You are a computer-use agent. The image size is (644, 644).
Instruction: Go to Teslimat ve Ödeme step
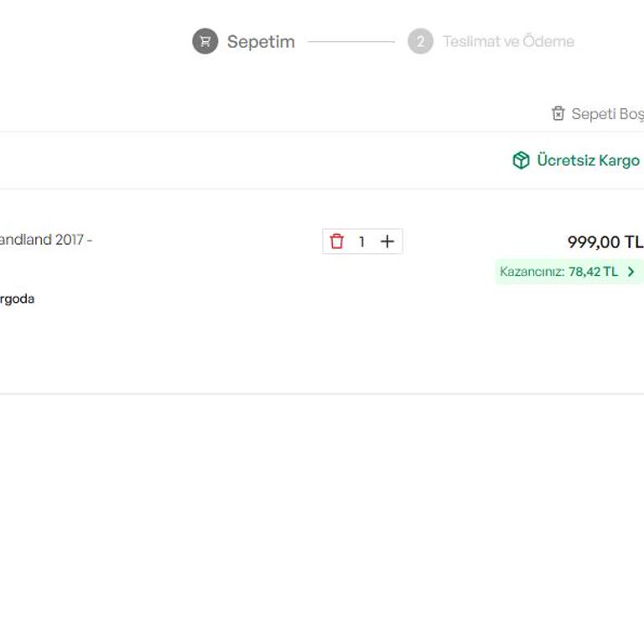[508, 41]
